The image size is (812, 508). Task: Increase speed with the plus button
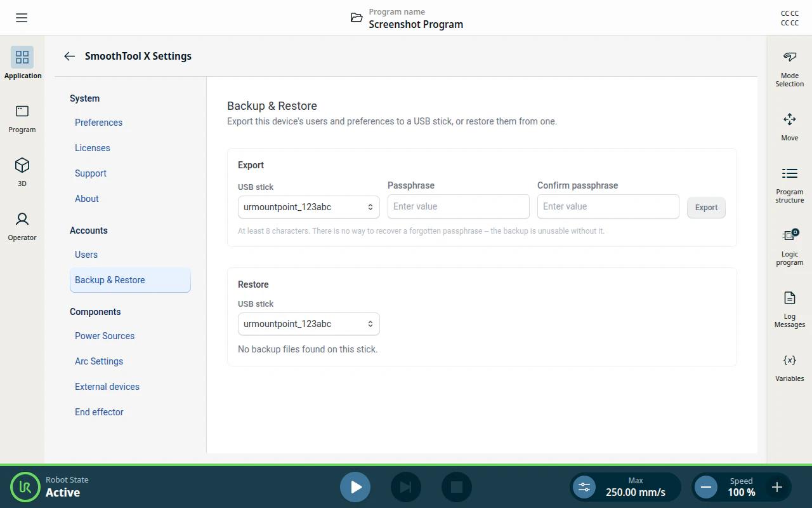[x=777, y=487]
